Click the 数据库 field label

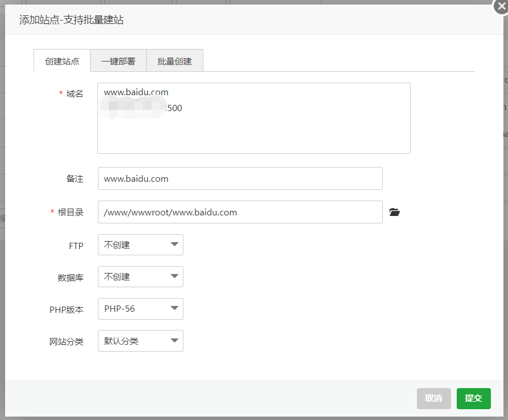coord(71,278)
